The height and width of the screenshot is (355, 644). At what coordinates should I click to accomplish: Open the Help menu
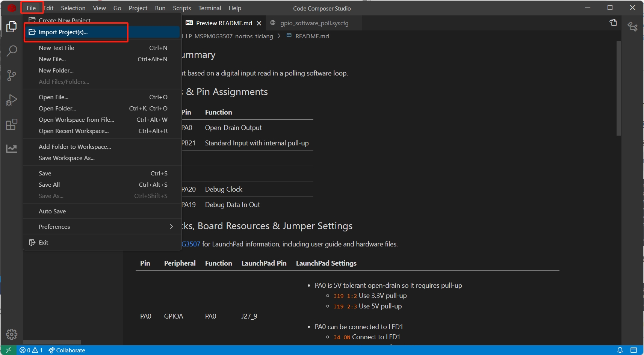pos(235,8)
